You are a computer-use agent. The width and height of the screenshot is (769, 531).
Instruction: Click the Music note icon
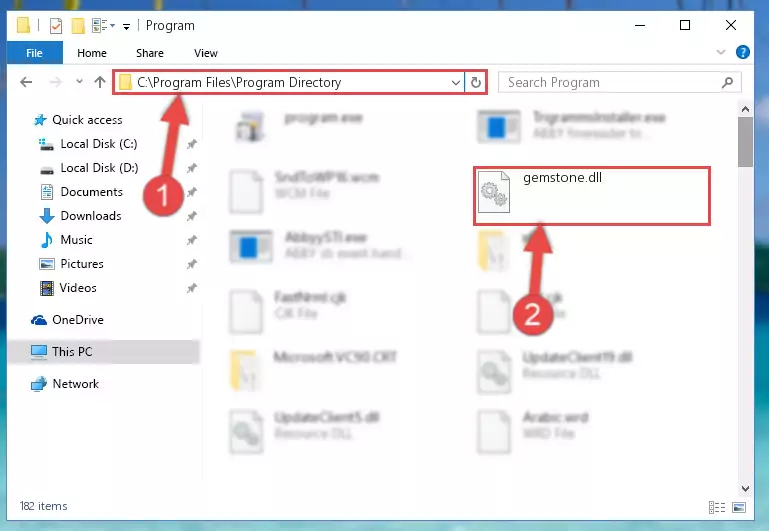47,240
